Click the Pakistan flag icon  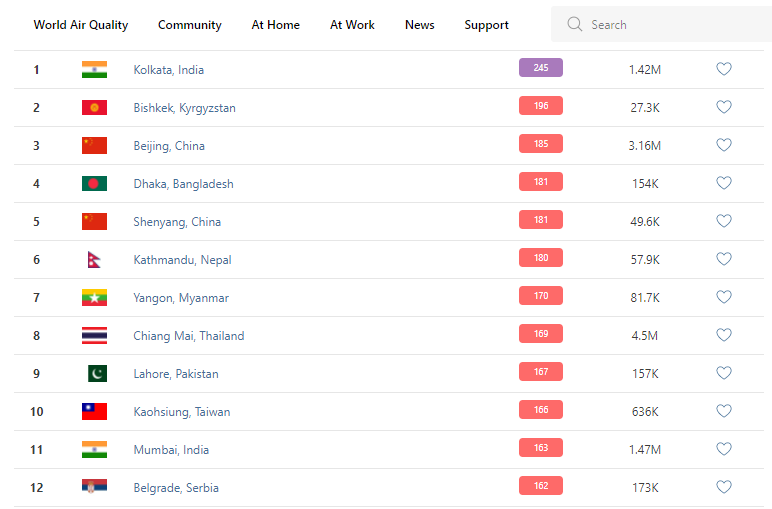(x=96, y=374)
